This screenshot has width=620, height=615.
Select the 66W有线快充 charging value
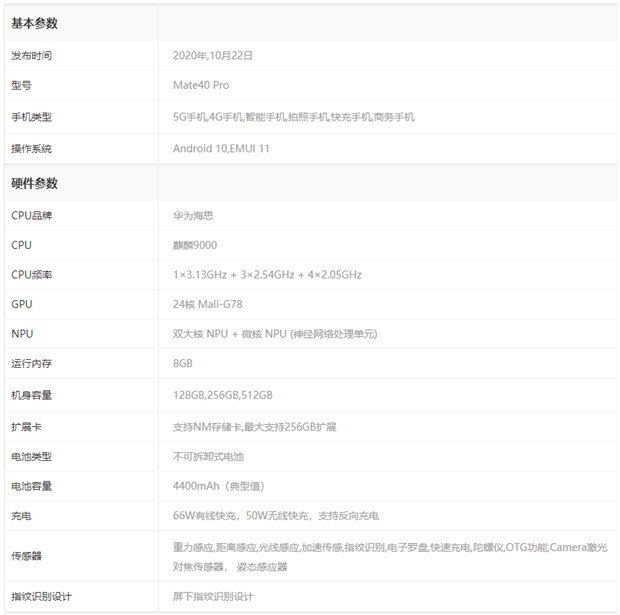point(276,516)
